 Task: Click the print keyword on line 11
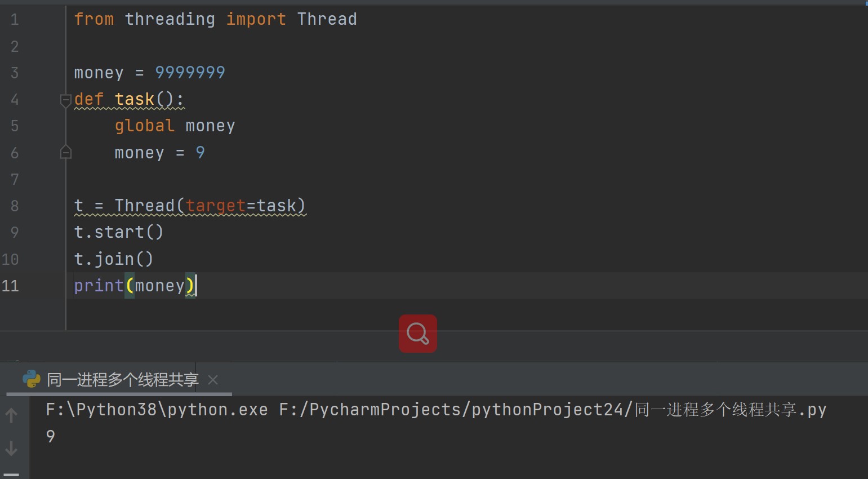(99, 286)
